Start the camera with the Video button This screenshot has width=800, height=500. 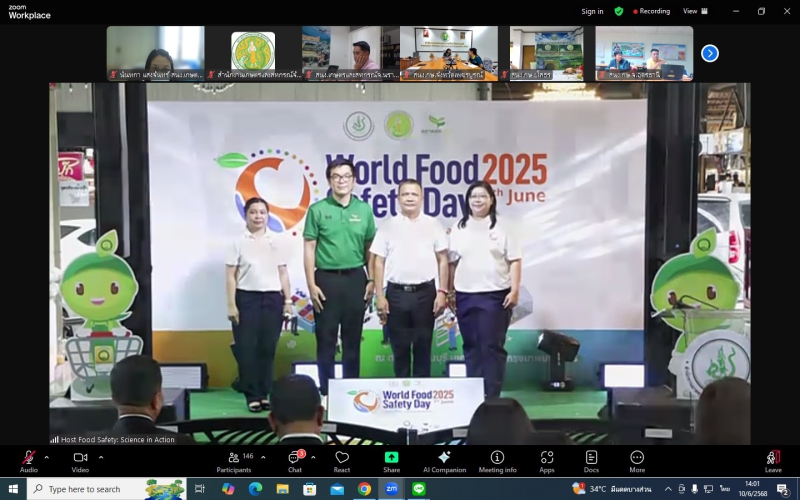point(80,461)
